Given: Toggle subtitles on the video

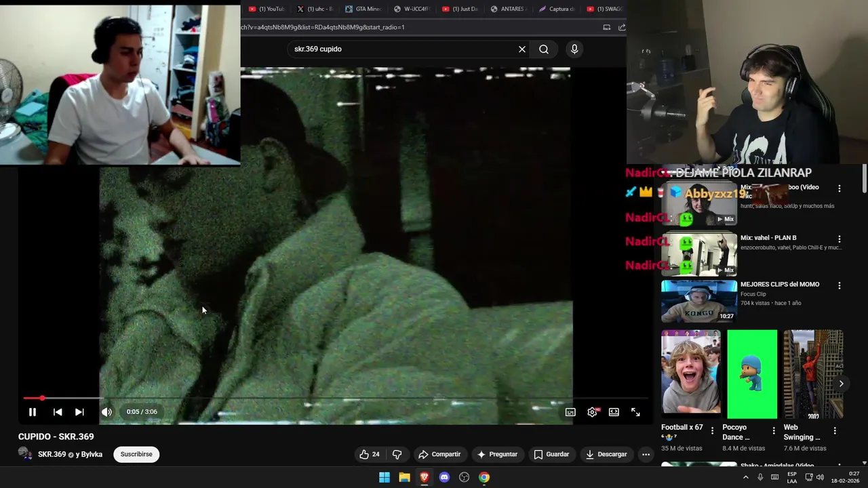Looking at the screenshot, I should 570,412.
